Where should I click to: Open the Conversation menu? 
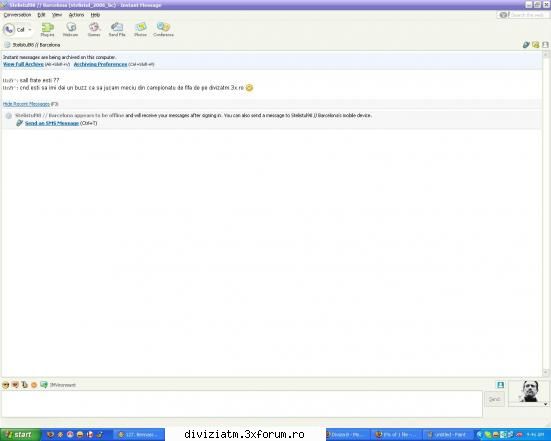tap(17, 15)
